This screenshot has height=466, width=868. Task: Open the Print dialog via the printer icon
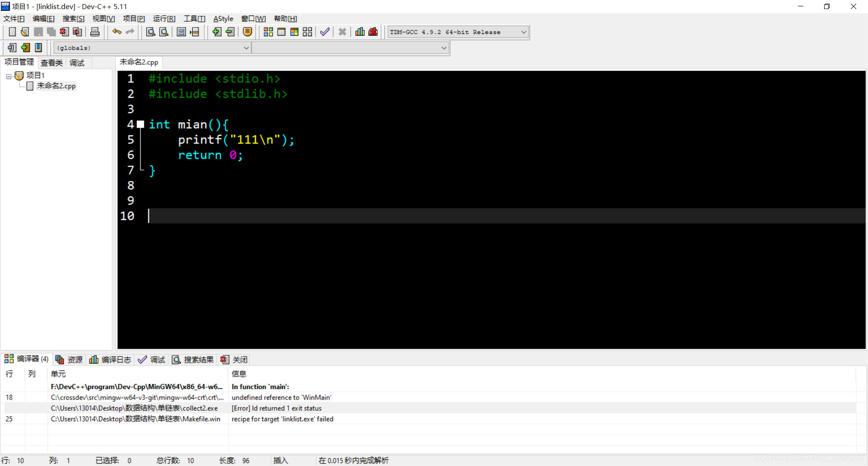(94, 32)
